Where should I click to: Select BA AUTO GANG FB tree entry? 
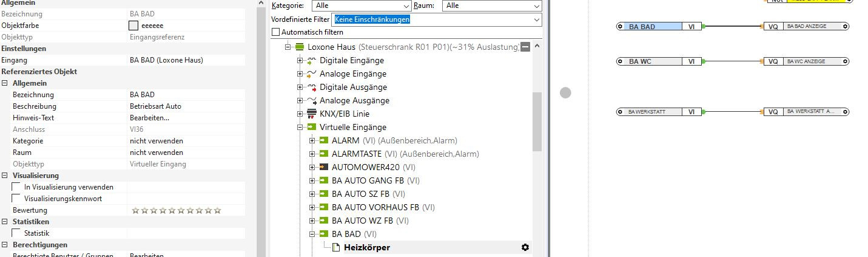click(368, 180)
